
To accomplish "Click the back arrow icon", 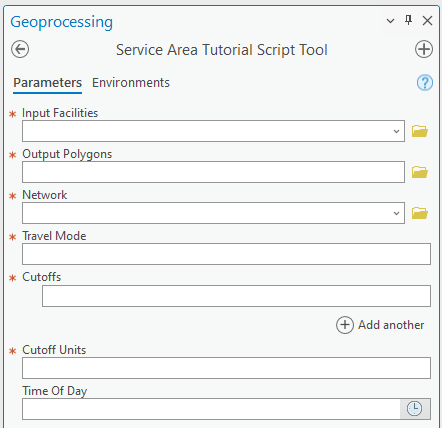I will click(x=20, y=50).
